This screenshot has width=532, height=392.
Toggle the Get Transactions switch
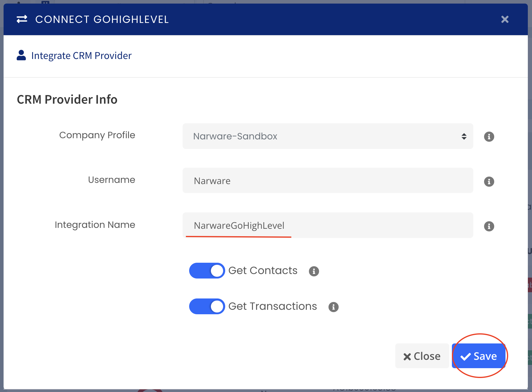coord(207,306)
